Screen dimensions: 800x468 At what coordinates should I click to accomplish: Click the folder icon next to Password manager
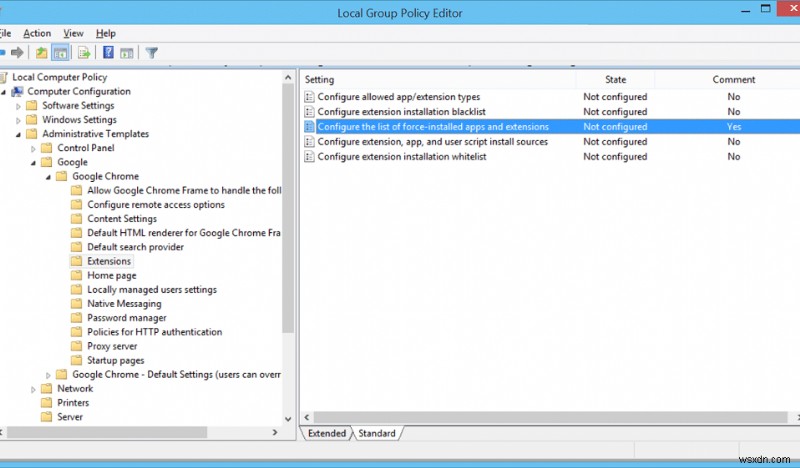pyautogui.click(x=77, y=318)
